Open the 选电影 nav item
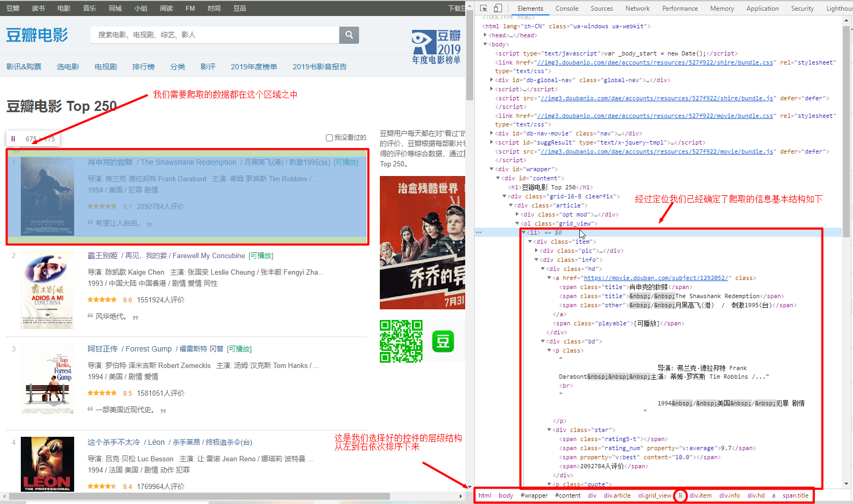Viewport: 853px width, 504px height. tap(68, 67)
